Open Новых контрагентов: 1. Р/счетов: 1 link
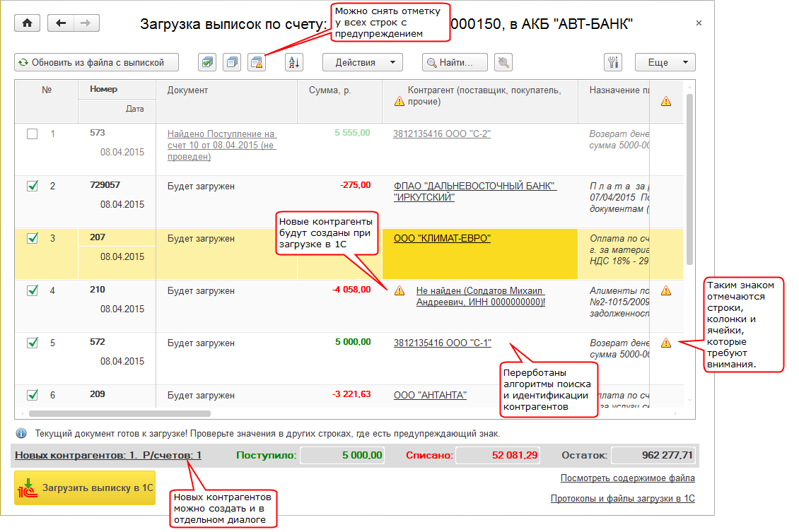799x532 pixels. tap(108, 455)
